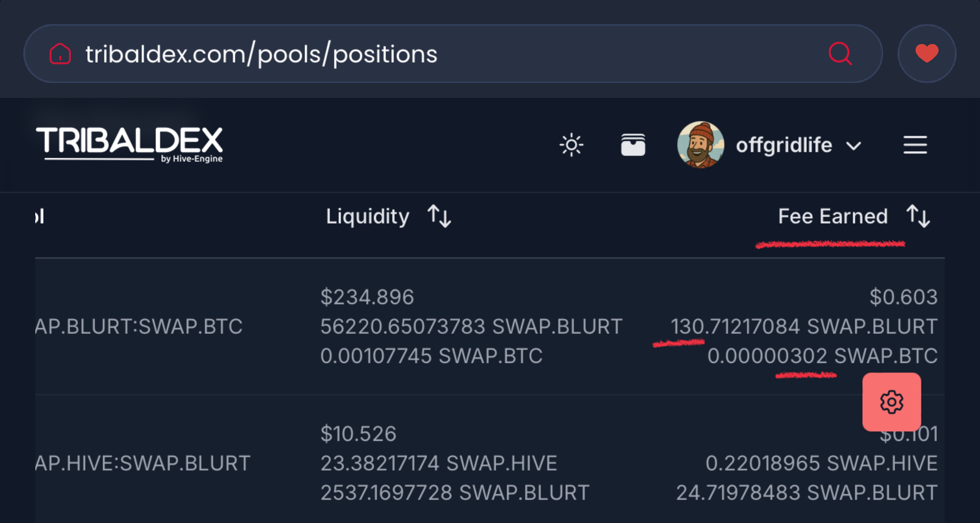This screenshot has height=523, width=980.
Task: Tap the red heart favorite button
Action: pyautogui.click(x=927, y=54)
